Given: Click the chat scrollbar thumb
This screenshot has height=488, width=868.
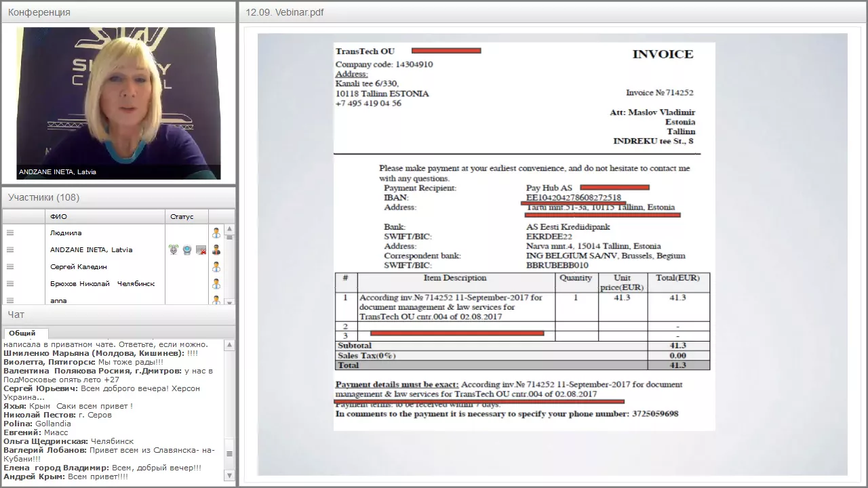Looking at the screenshot, I should coord(229,454).
